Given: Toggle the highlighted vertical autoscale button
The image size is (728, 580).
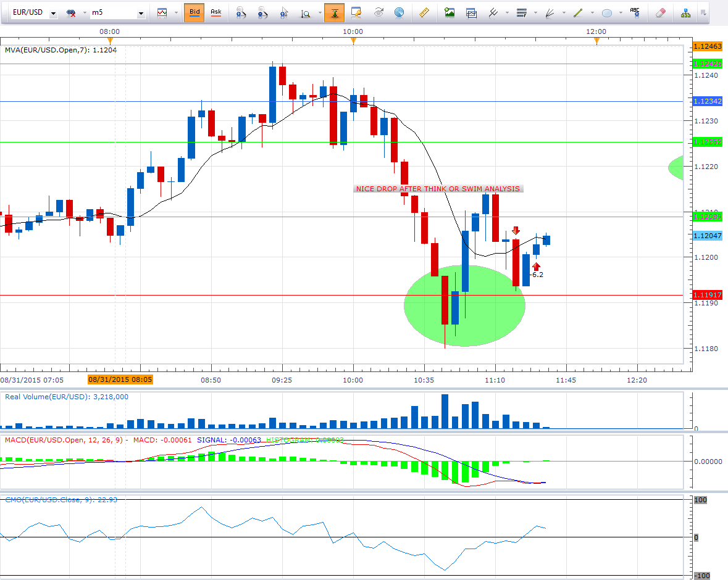Looking at the screenshot, I should coord(334,12).
